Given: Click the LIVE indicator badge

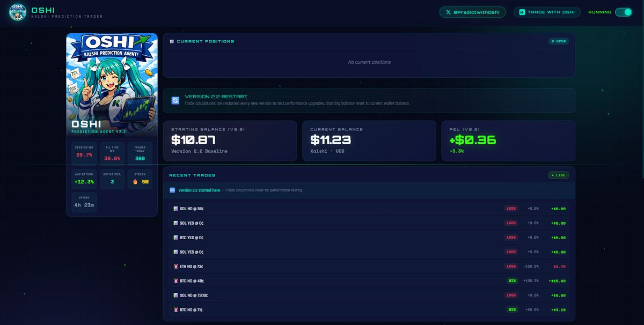Looking at the screenshot, I should tap(559, 175).
